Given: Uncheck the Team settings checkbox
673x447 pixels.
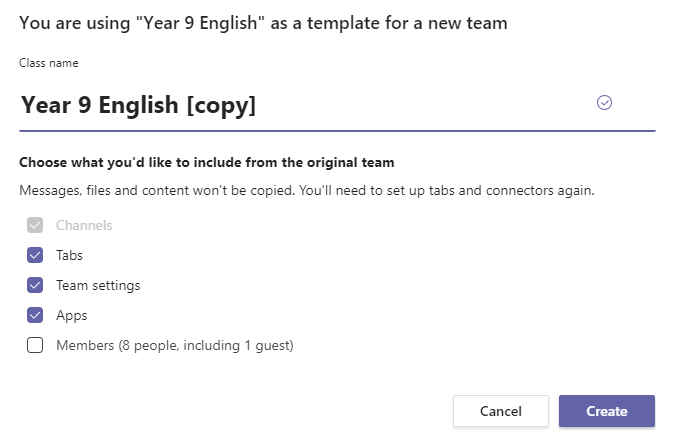Looking at the screenshot, I should tap(35, 285).
